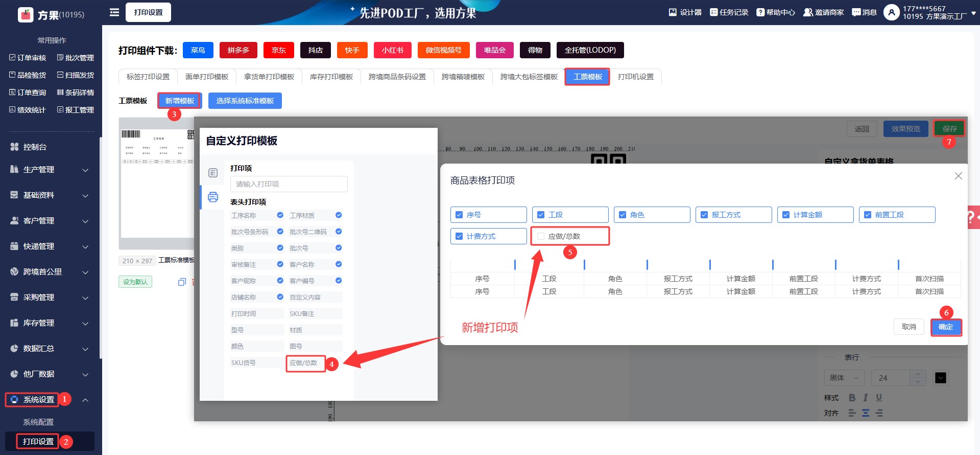The height and width of the screenshot is (455, 980).
Task: Switch to 库存打印模板 tab
Action: (331, 77)
